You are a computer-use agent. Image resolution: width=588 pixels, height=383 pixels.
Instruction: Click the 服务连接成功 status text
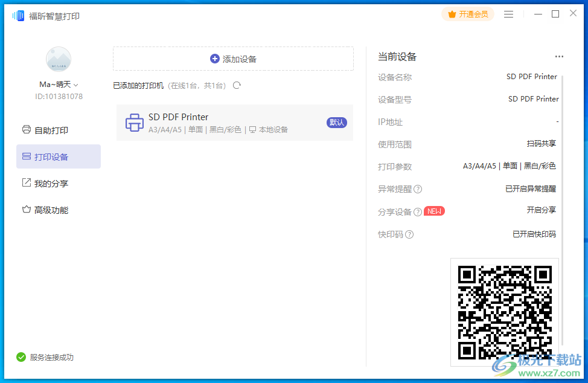(x=52, y=358)
